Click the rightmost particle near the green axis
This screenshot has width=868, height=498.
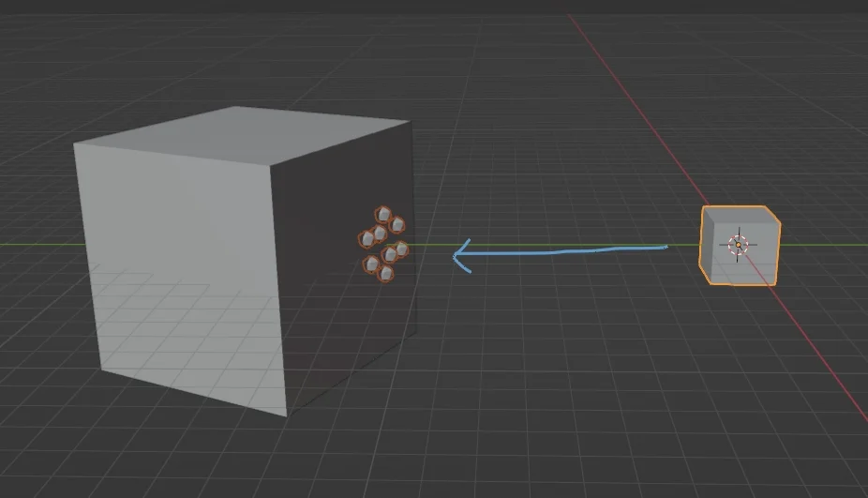[x=401, y=249]
